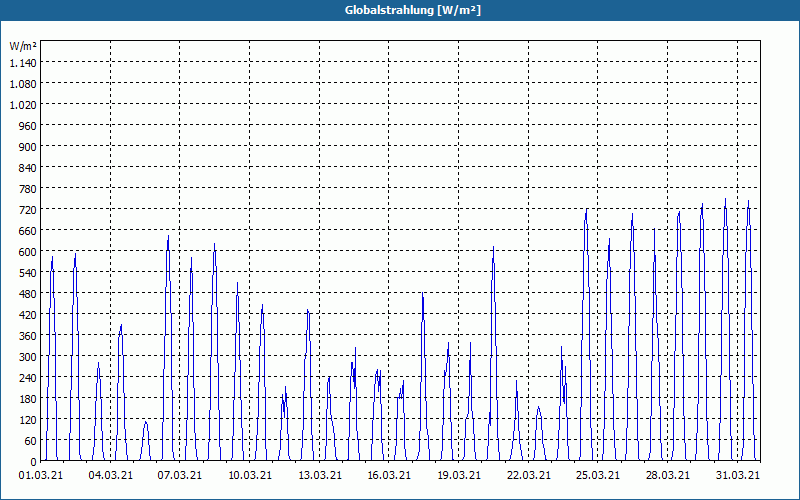800x500 pixels.
Task: Select the y-axis value '600'
Action: pyautogui.click(x=29, y=252)
